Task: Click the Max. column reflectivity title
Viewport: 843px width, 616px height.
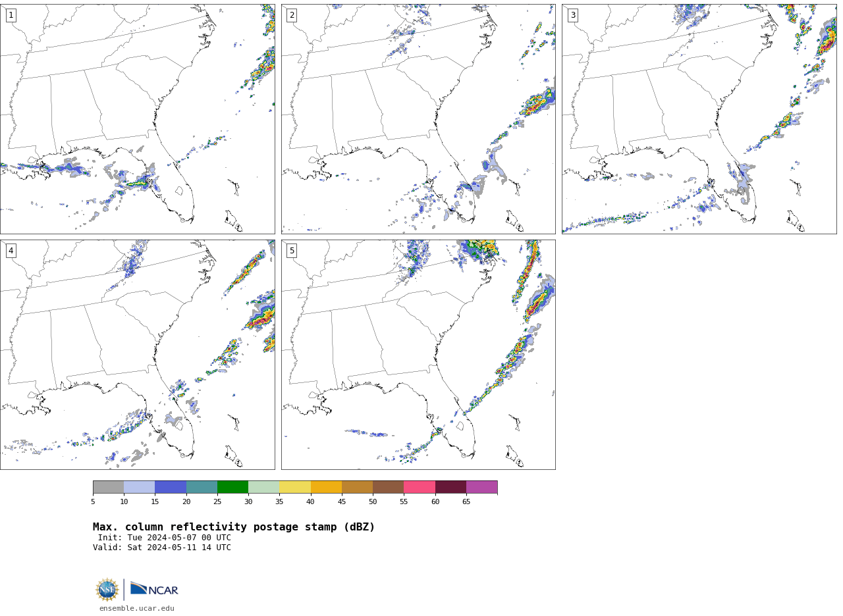Action: click(x=234, y=527)
